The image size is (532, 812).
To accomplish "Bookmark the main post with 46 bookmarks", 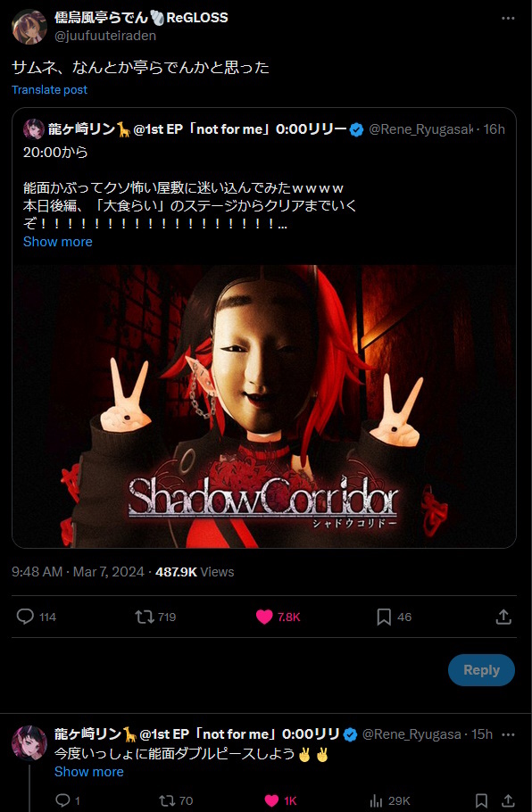I will tap(384, 617).
